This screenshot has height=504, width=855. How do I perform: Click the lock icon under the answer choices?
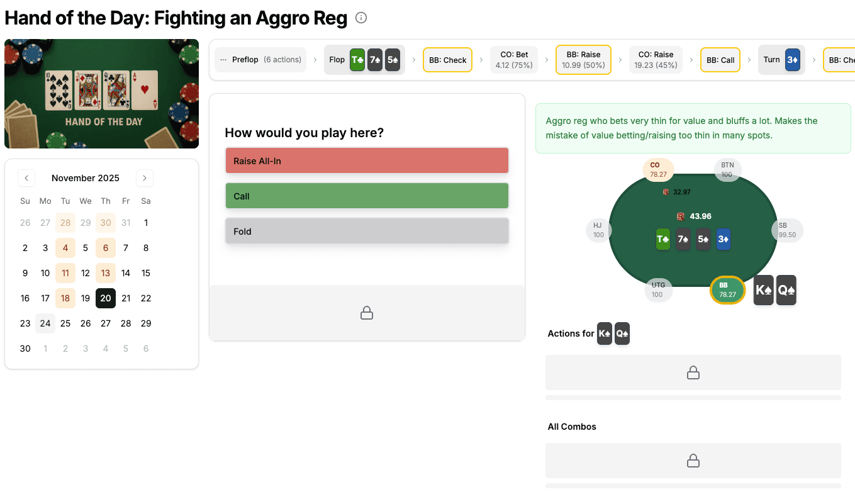(x=367, y=313)
